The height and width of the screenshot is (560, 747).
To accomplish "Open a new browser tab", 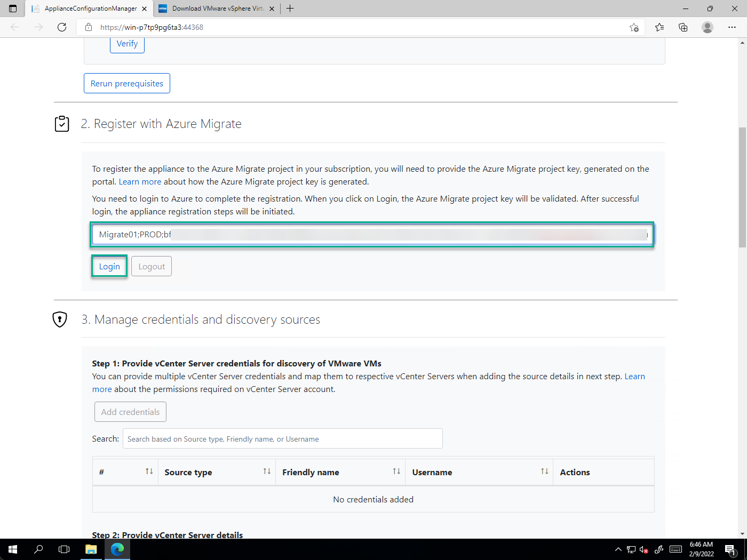I will pos(290,9).
